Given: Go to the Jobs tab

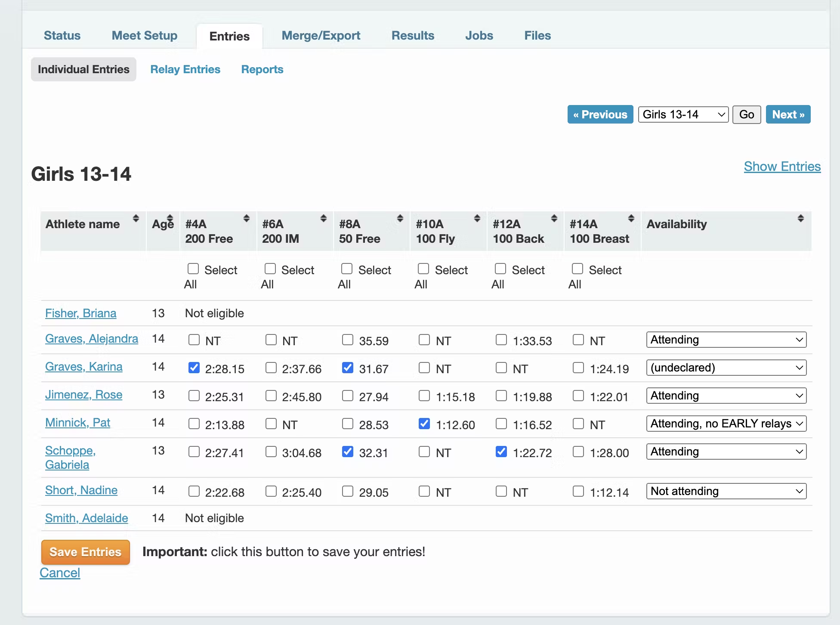Looking at the screenshot, I should pyautogui.click(x=479, y=35).
